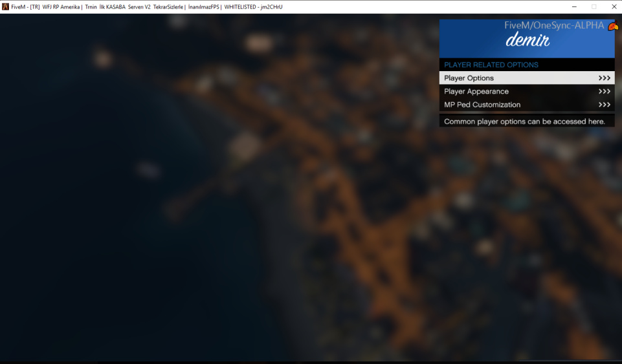Viewport: 622px width, 364px height.
Task: Click the 'demir' menu banner title
Action: (528, 40)
